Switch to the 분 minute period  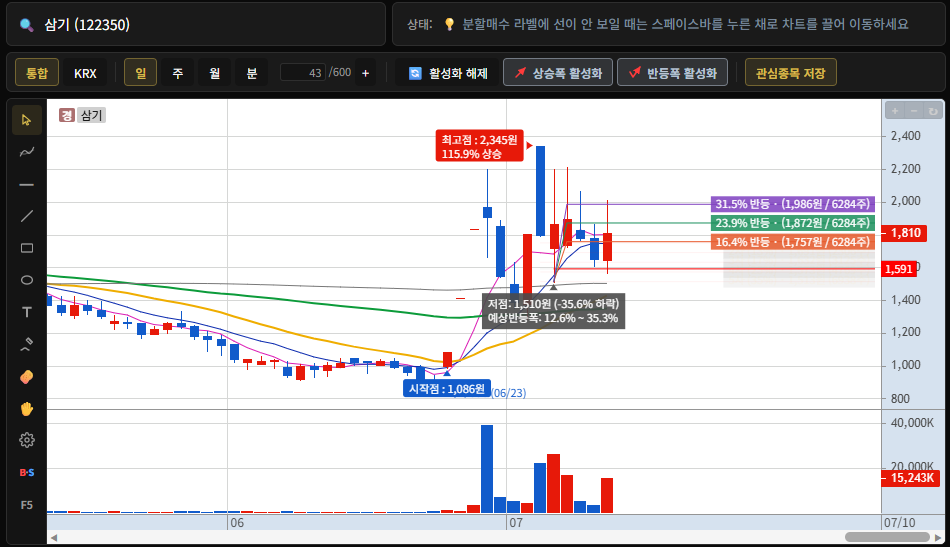251,73
